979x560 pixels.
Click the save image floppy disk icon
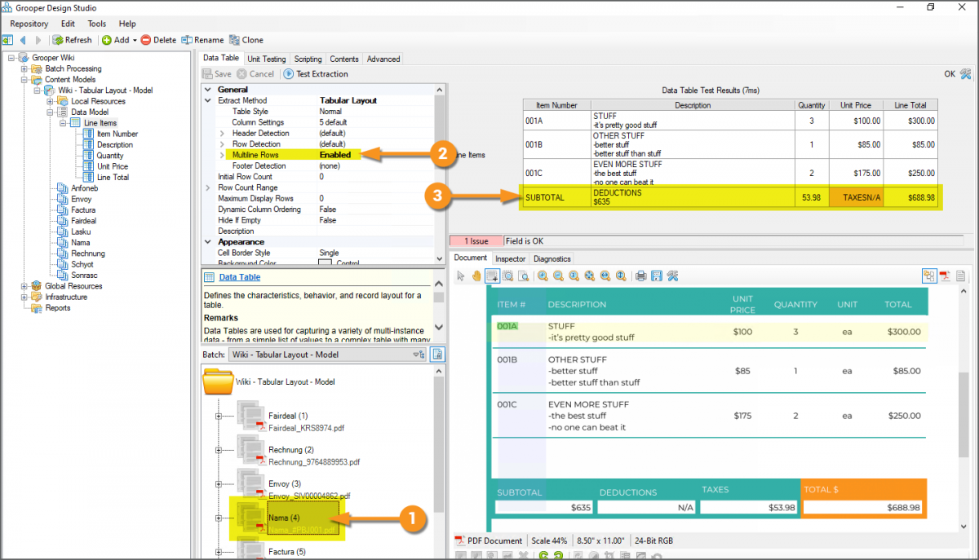tap(657, 276)
